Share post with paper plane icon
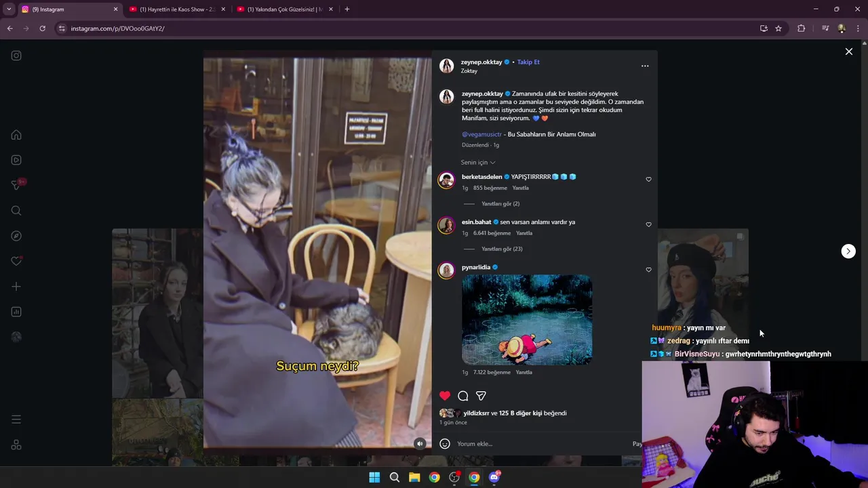The height and width of the screenshot is (488, 868). [481, 396]
